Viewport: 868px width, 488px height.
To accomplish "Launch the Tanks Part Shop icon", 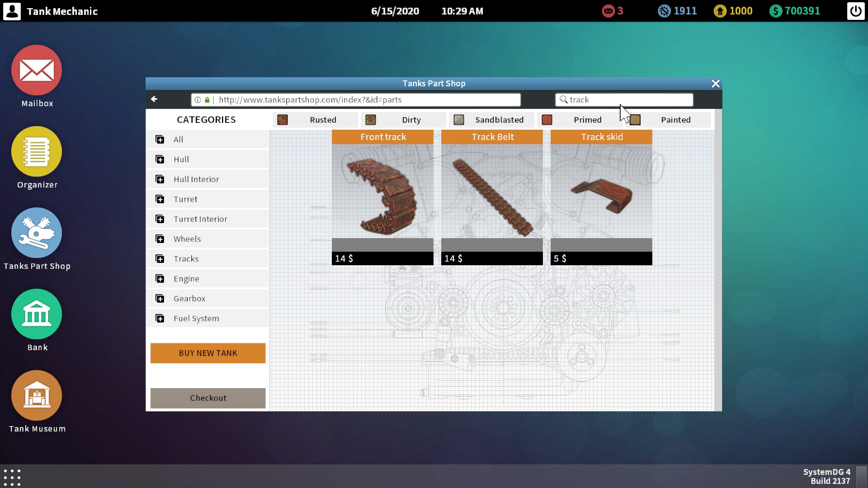I will point(37,233).
